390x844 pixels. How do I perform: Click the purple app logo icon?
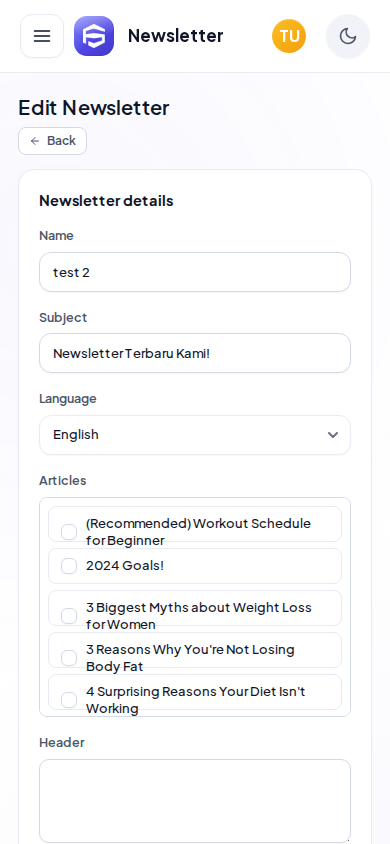(94, 36)
